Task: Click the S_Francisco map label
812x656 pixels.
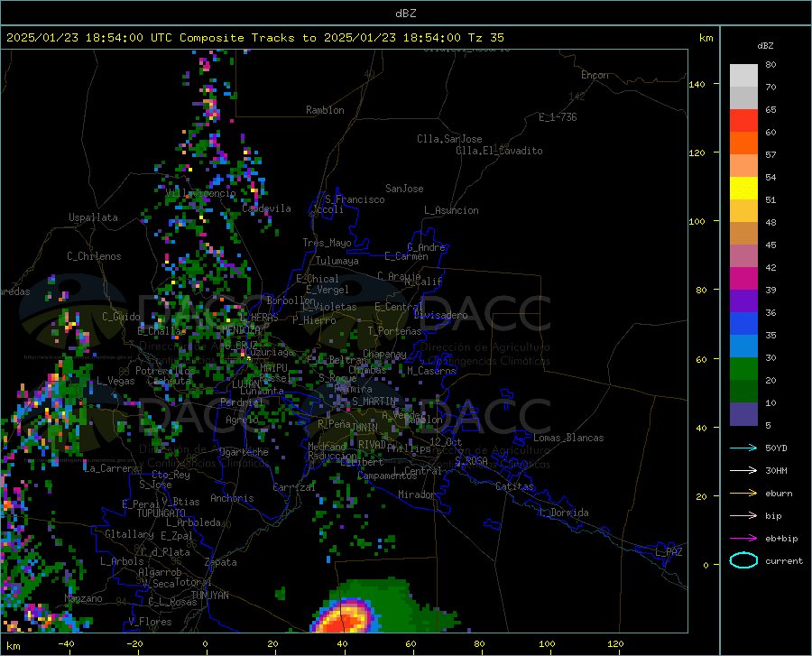Action: tap(355, 199)
